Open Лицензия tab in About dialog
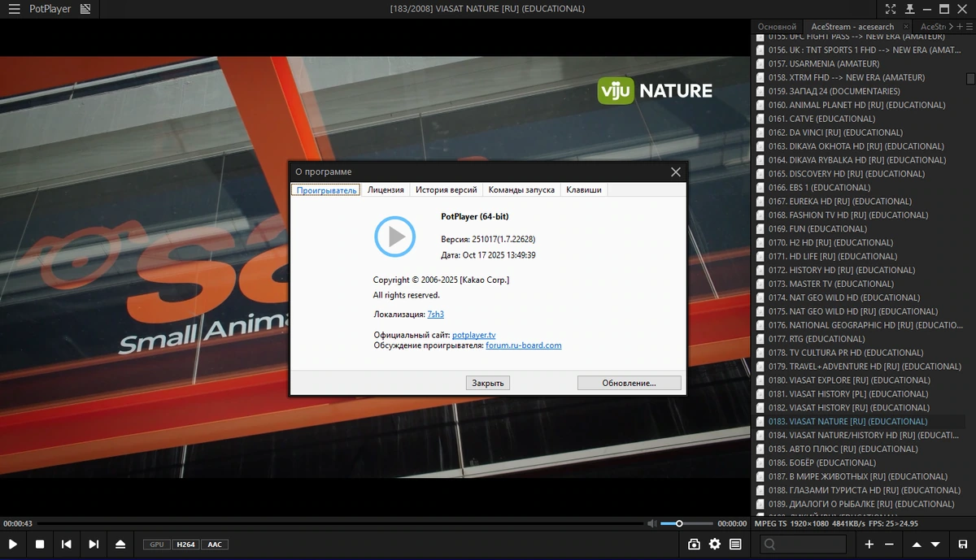This screenshot has width=976, height=560. (x=386, y=189)
